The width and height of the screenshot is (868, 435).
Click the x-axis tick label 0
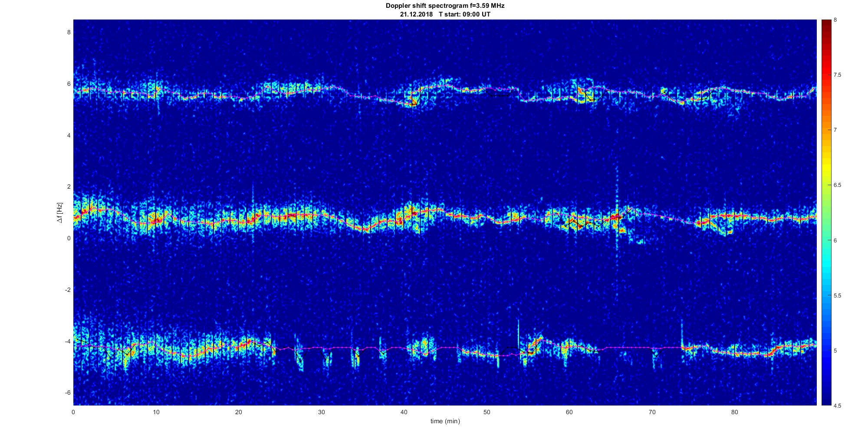(x=73, y=412)
